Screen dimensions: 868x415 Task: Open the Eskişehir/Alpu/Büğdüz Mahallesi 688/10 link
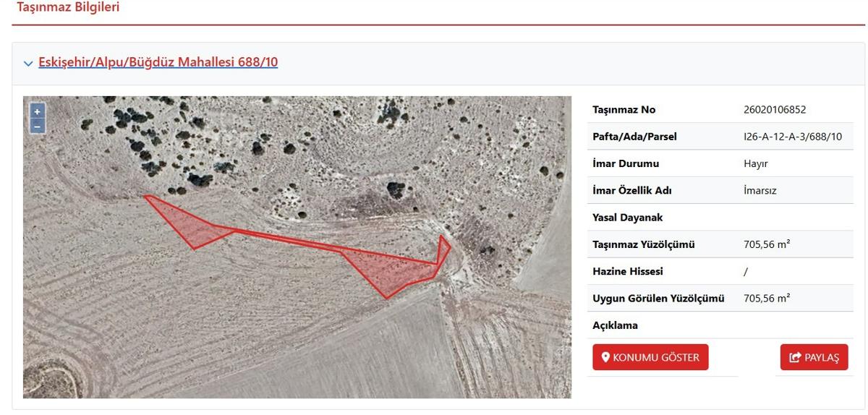click(x=158, y=62)
